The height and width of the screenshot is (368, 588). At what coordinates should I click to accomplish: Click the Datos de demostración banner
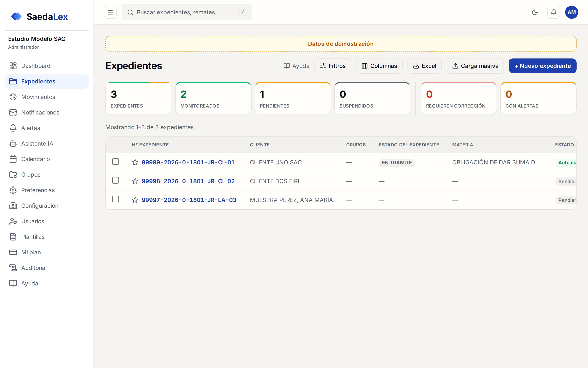point(341,44)
